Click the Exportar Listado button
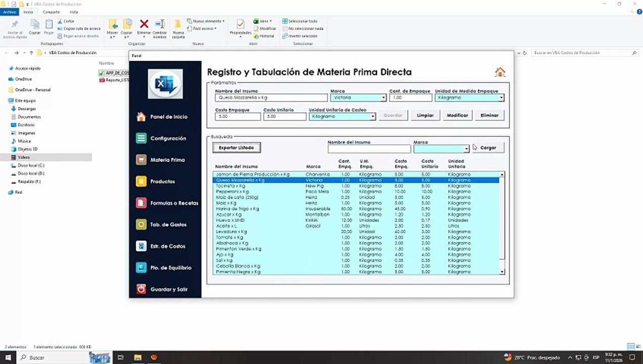Viewport: 643px width, 364px height. (x=237, y=148)
